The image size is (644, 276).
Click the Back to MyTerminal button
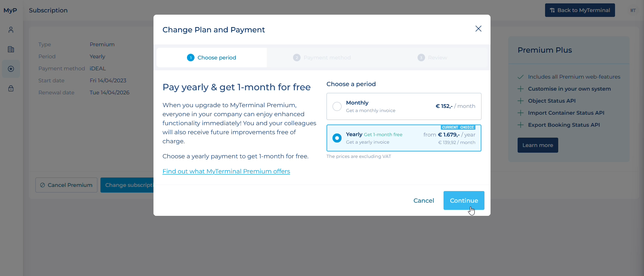point(580,10)
